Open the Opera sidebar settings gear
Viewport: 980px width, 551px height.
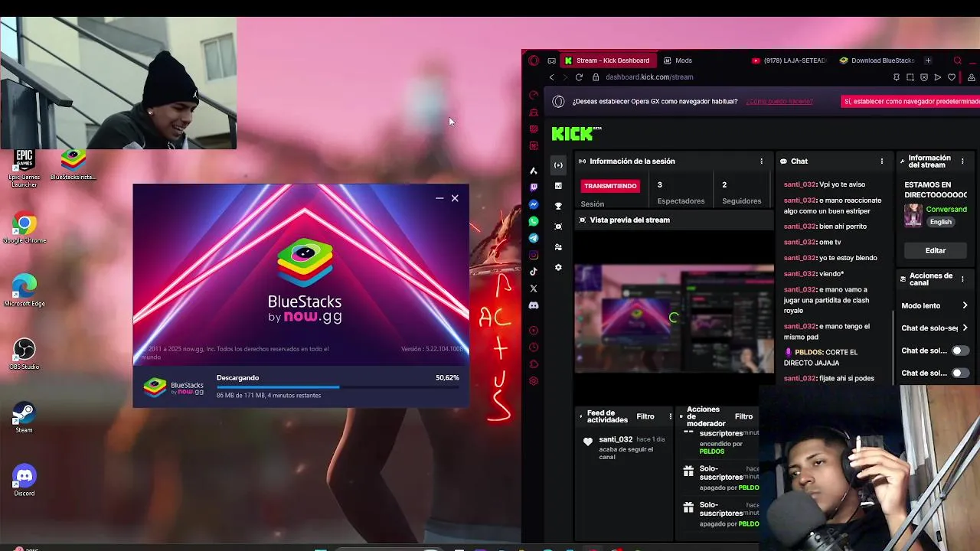[534, 380]
